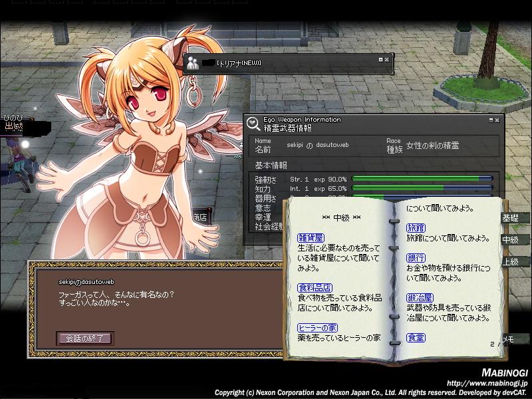
Task: Select the 雑貨屋 keyword
Action: 311,238
